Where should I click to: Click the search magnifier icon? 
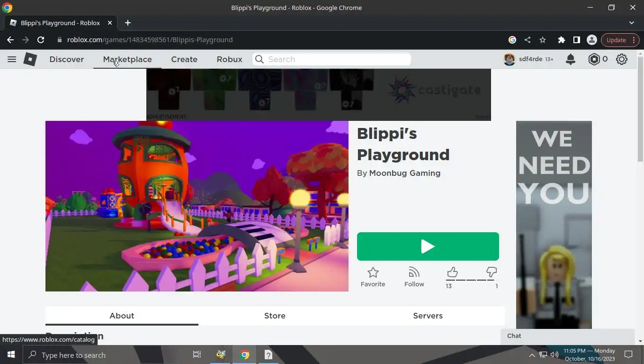click(259, 59)
